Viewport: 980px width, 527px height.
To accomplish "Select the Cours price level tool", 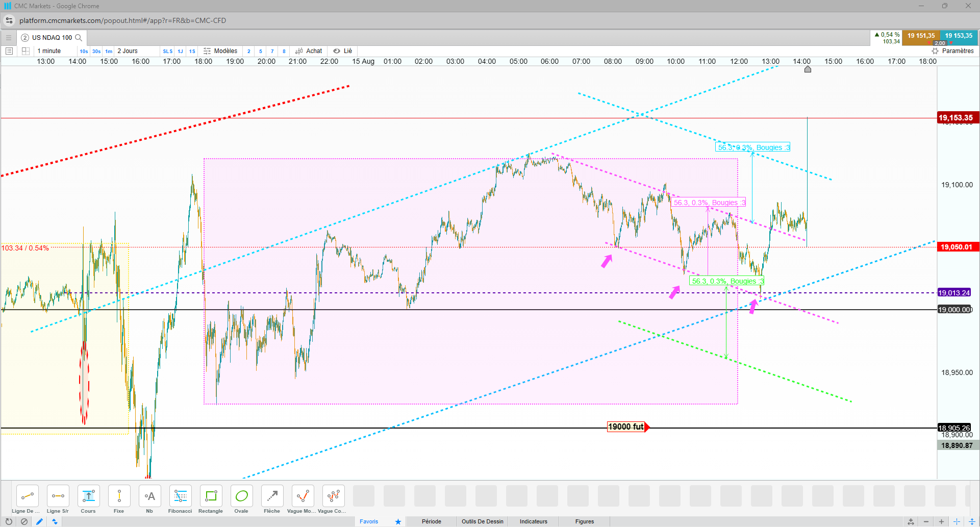I will tap(88, 499).
